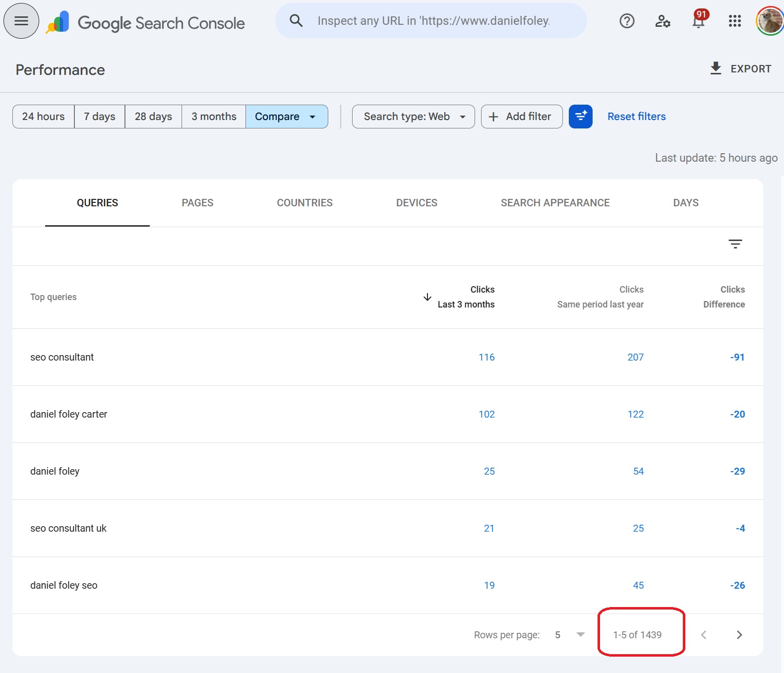The image size is (784, 673).
Task: Open the main navigation hamburger menu
Action: coord(21,21)
